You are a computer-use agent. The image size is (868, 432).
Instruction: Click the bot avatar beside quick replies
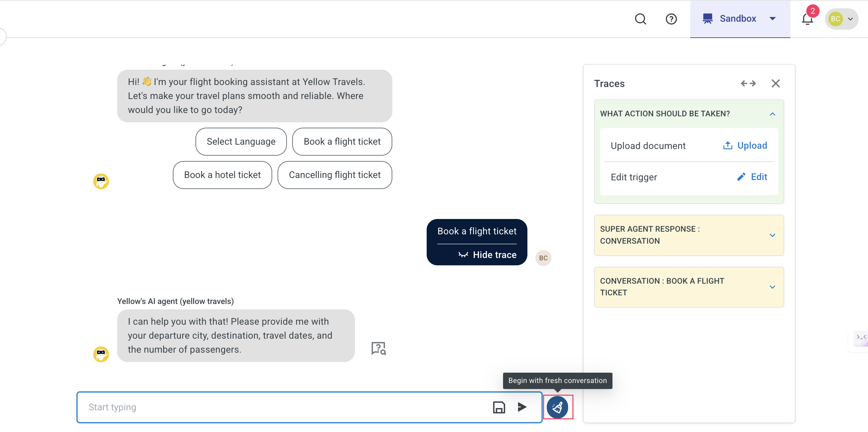pos(101,181)
